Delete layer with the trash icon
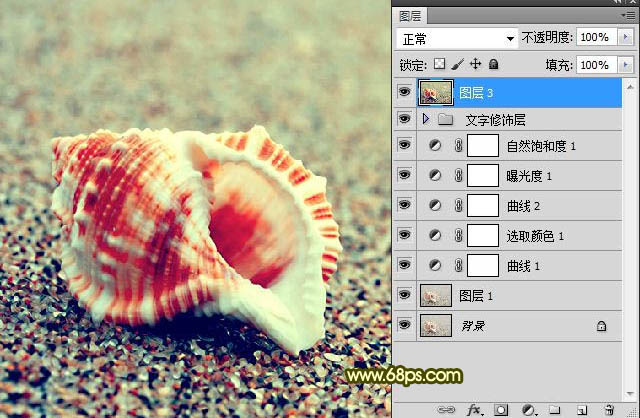The height and width of the screenshot is (418, 640). 607,409
